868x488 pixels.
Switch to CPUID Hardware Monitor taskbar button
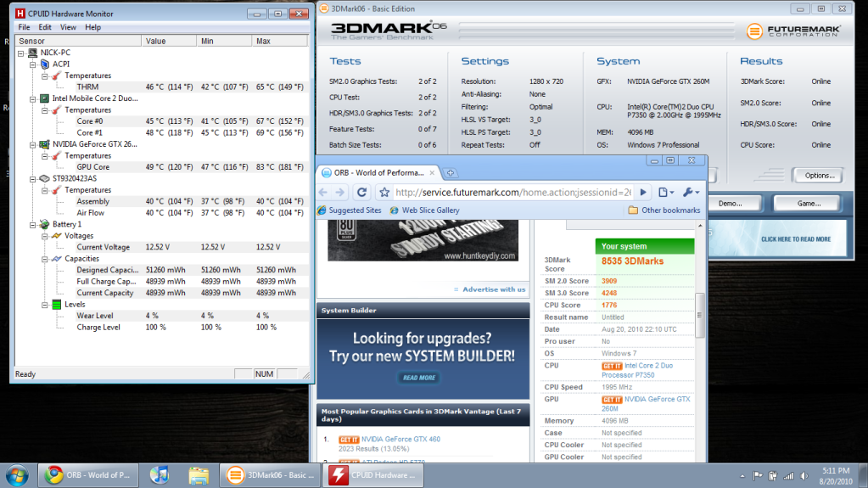(373, 475)
